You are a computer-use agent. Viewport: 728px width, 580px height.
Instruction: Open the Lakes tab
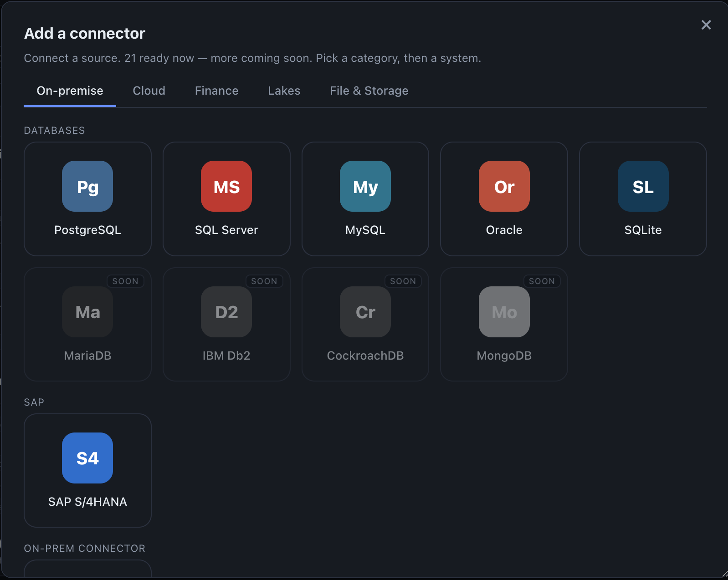click(284, 91)
